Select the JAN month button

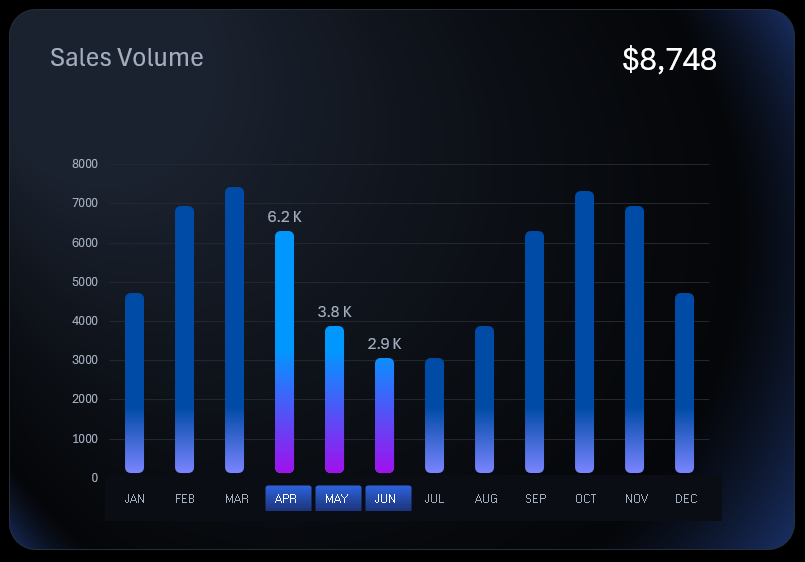[x=135, y=498]
